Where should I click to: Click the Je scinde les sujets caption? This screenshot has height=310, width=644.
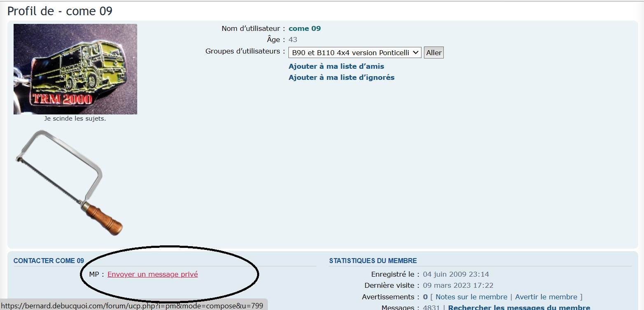(x=75, y=119)
